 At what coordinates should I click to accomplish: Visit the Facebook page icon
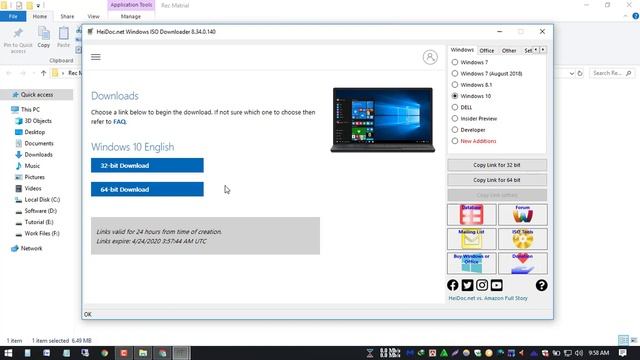453,285
